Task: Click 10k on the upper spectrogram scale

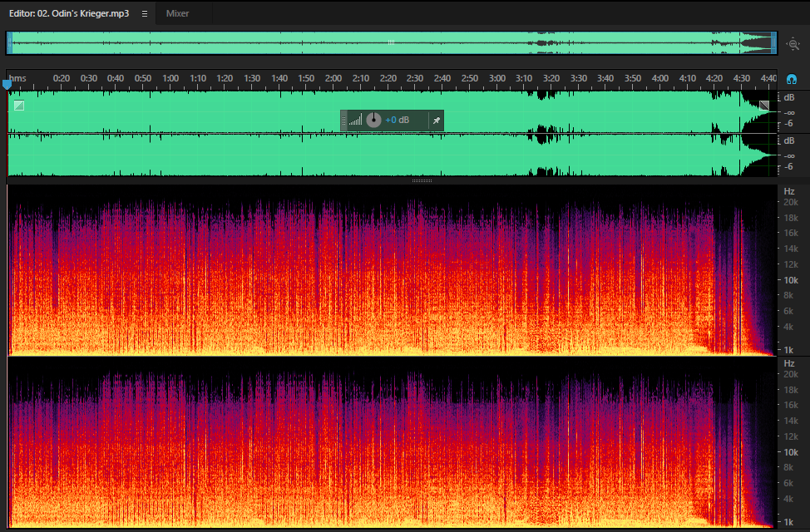Action: (x=791, y=280)
